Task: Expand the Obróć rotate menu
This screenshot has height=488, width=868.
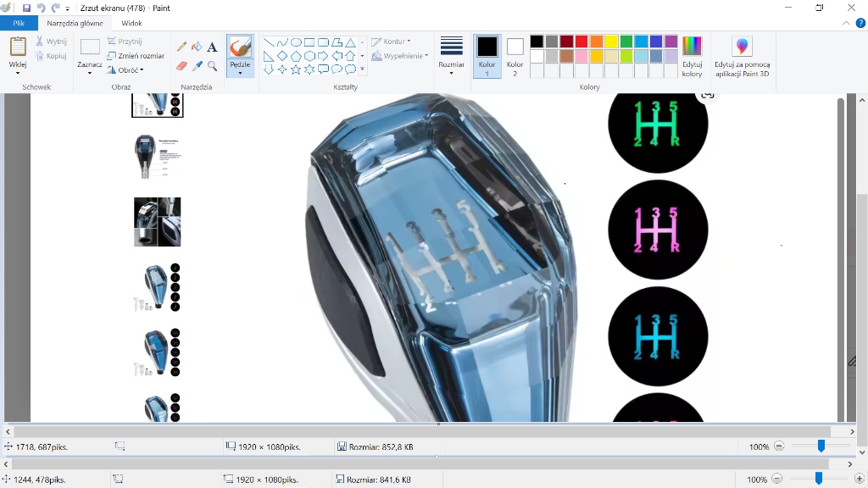Action: tap(131, 70)
